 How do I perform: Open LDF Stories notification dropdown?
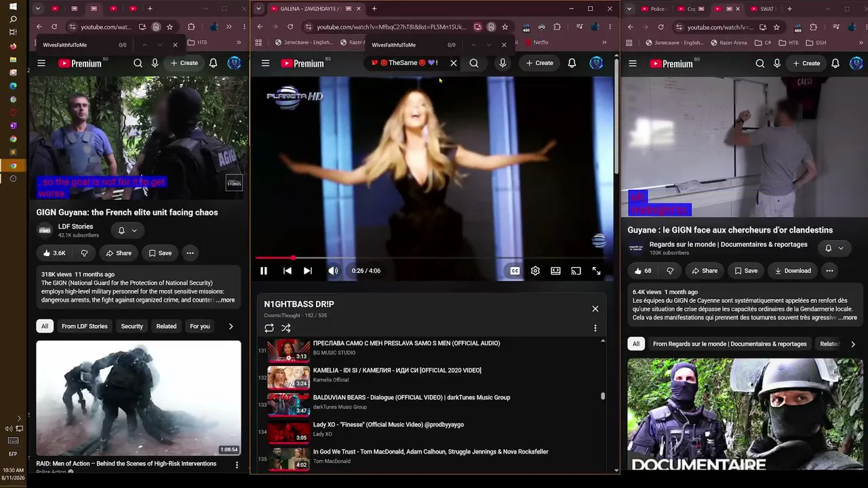(x=127, y=230)
